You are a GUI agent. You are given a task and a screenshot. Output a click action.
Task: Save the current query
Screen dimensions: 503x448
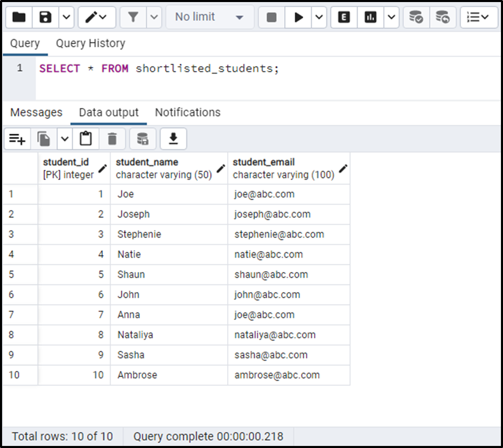(x=44, y=16)
